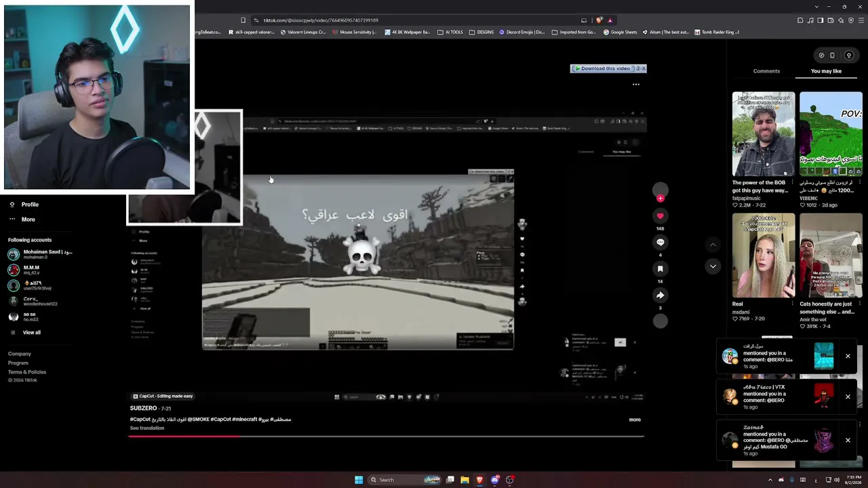Open Mohaiman Saud following account
Image resolution: width=868 pixels, height=488 pixels.
coord(40,254)
